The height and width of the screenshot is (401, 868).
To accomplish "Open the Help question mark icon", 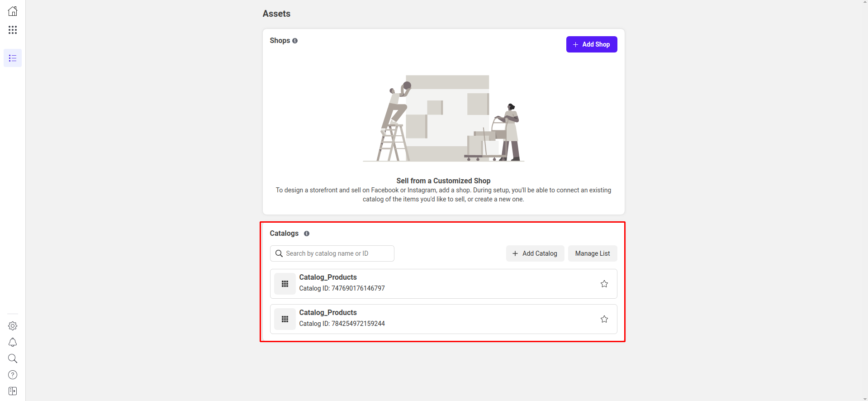I will click(x=13, y=375).
